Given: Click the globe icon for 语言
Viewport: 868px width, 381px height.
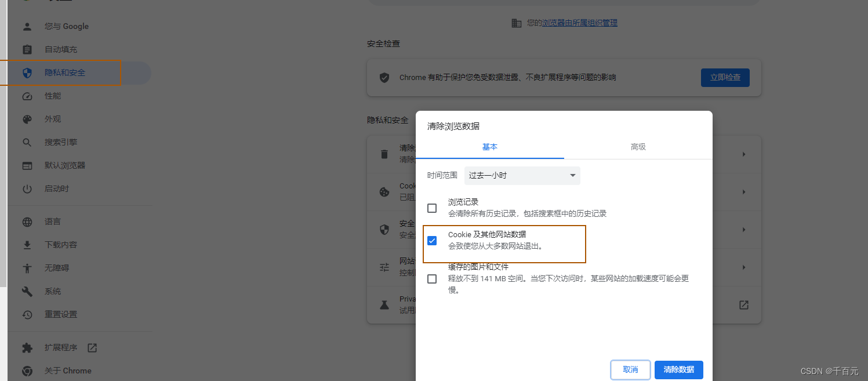Looking at the screenshot, I should [x=27, y=222].
